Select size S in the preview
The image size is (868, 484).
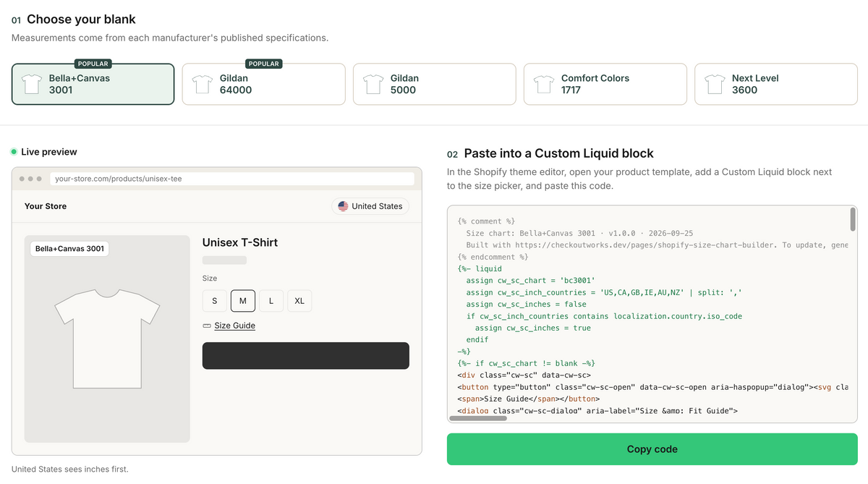pos(214,301)
